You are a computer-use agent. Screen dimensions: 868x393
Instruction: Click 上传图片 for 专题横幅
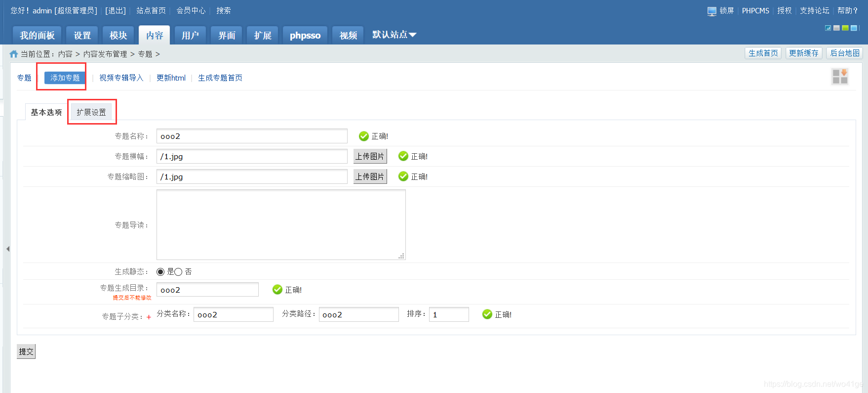[370, 156]
